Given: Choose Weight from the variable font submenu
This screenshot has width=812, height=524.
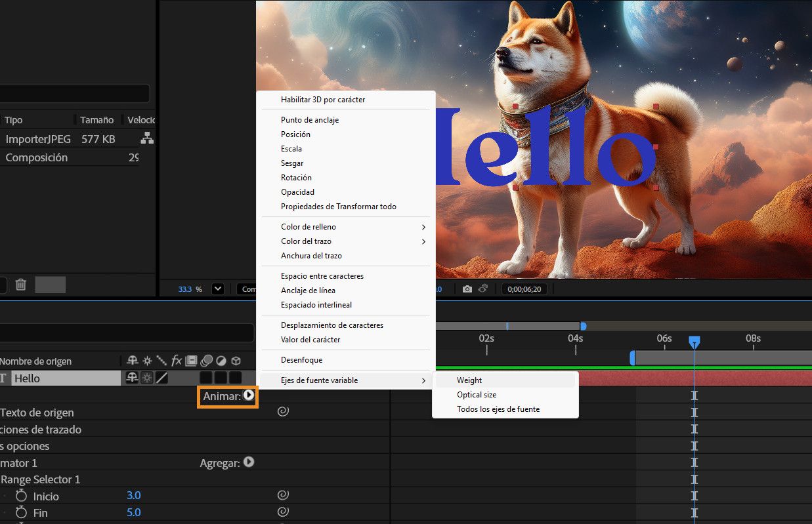Looking at the screenshot, I should [505, 380].
